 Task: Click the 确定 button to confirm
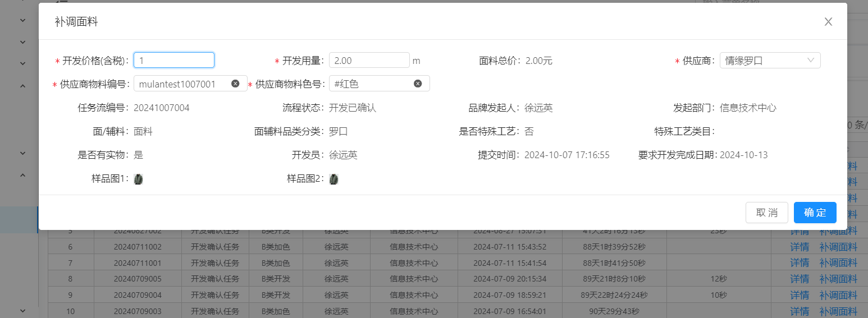click(x=815, y=213)
